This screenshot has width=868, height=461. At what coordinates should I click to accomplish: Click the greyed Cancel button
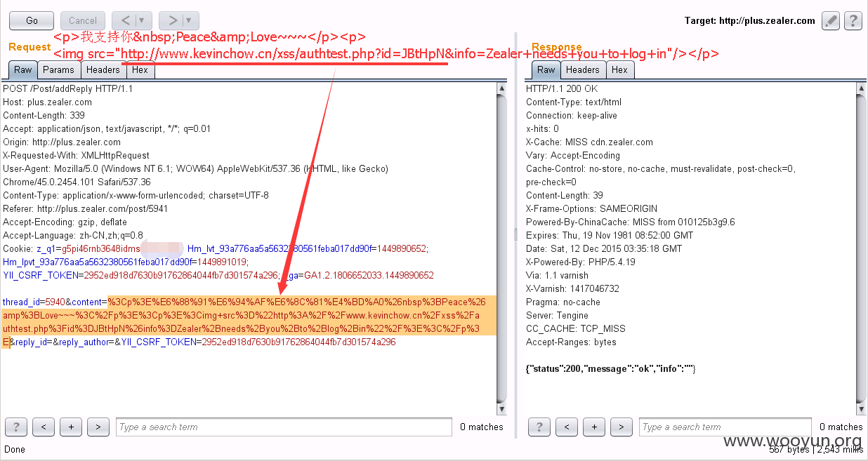[x=83, y=20]
